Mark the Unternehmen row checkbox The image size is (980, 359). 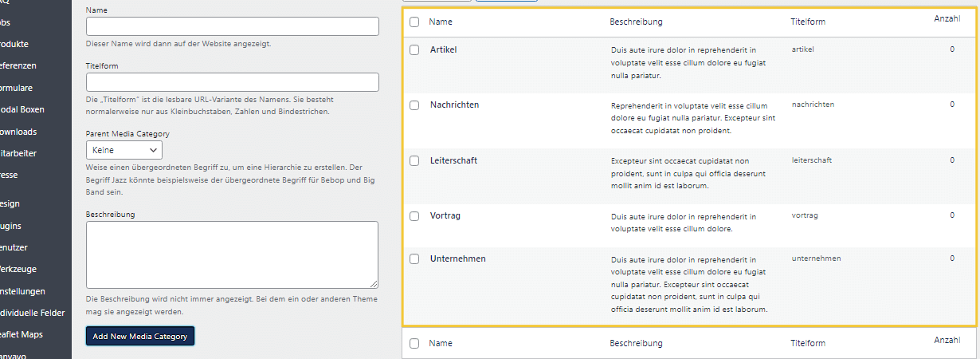click(x=414, y=259)
